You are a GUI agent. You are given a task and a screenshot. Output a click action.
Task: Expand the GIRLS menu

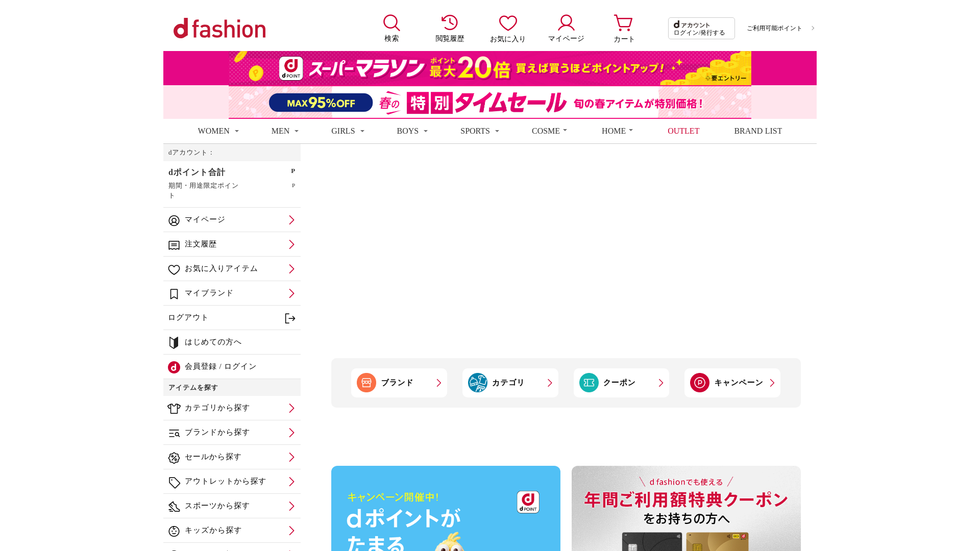pos(348,131)
